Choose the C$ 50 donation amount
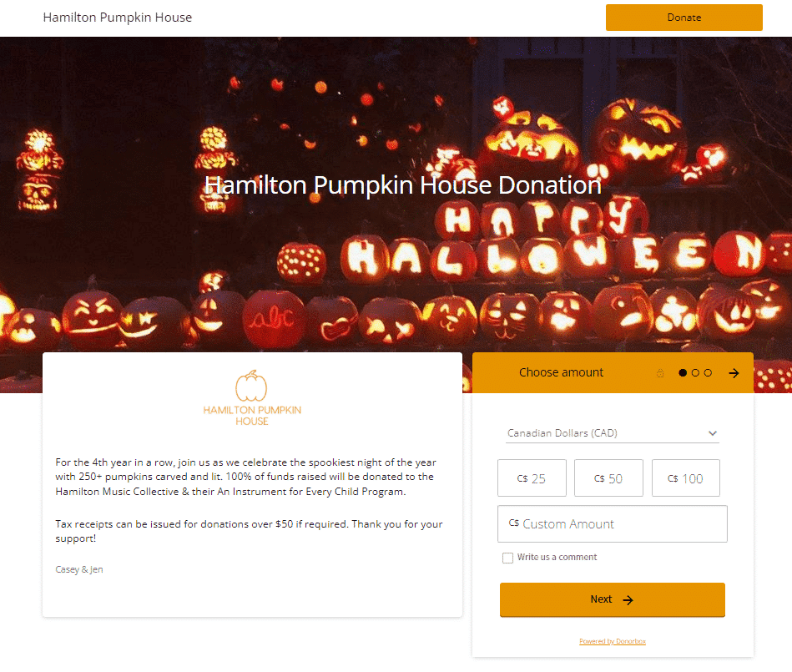 608,478
